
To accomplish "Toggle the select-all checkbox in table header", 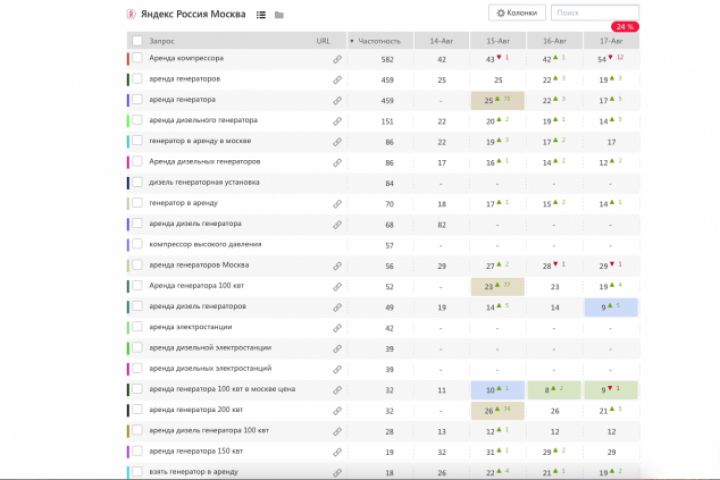I will (x=137, y=41).
